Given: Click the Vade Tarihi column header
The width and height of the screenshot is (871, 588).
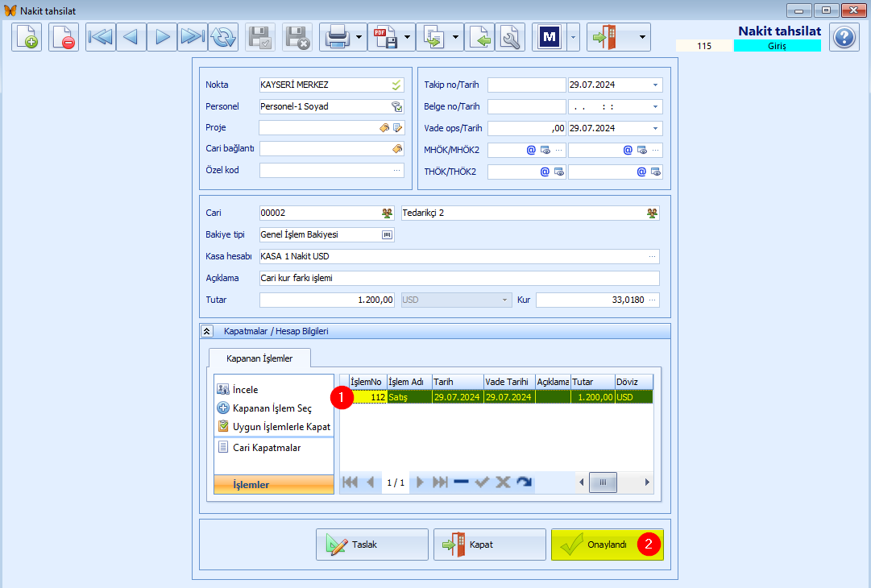Looking at the screenshot, I should (x=509, y=382).
